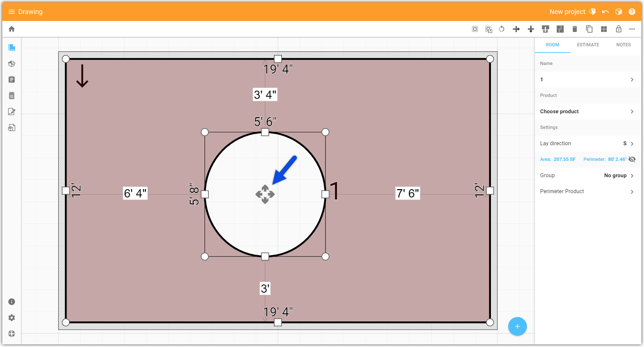Click the New project title
The width and height of the screenshot is (644, 347).
coord(567,12)
